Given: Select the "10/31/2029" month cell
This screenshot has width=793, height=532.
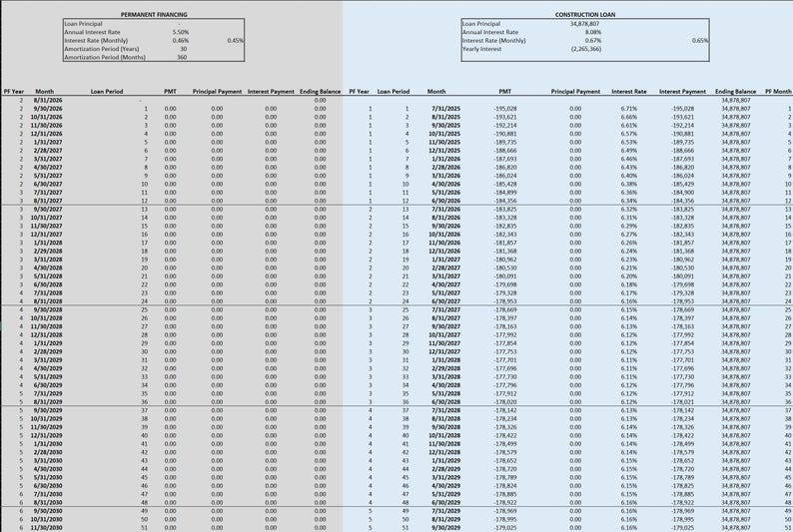Looking at the screenshot, I should click(46, 419).
